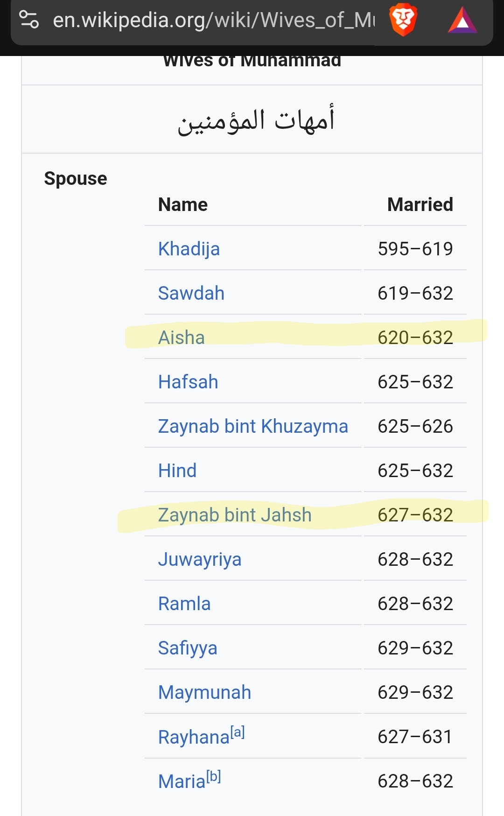Image resolution: width=504 pixels, height=816 pixels.
Task: Open the Khadija article link
Action: pyautogui.click(x=189, y=249)
